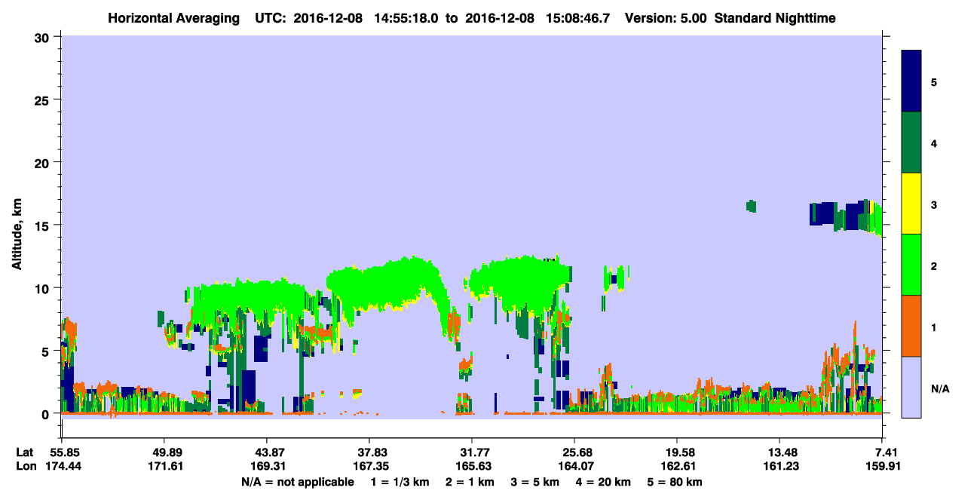Click the longitude value 159.91

click(884, 466)
